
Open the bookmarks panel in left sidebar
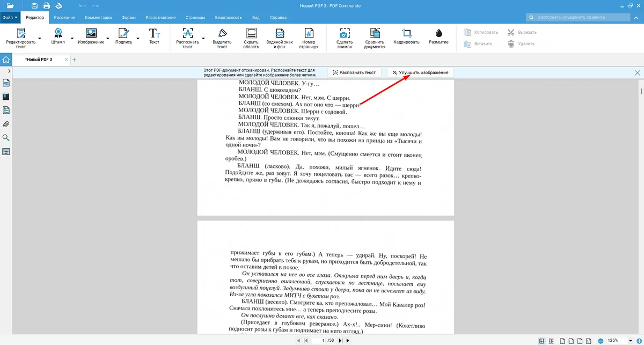click(6, 97)
